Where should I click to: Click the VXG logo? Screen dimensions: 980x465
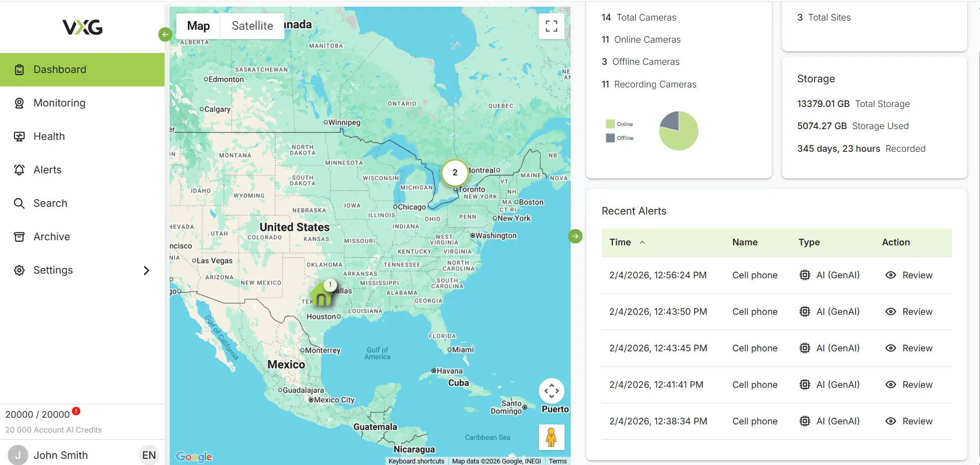point(82,27)
